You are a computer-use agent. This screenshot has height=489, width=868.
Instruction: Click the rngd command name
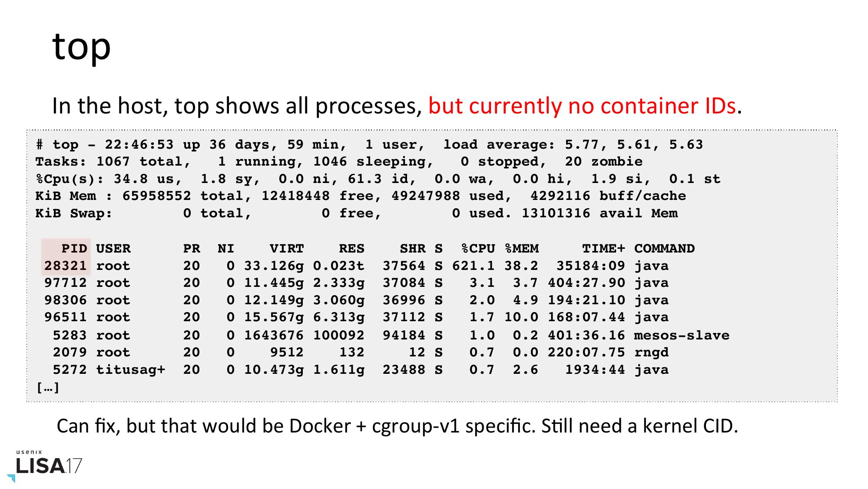[x=651, y=353]
